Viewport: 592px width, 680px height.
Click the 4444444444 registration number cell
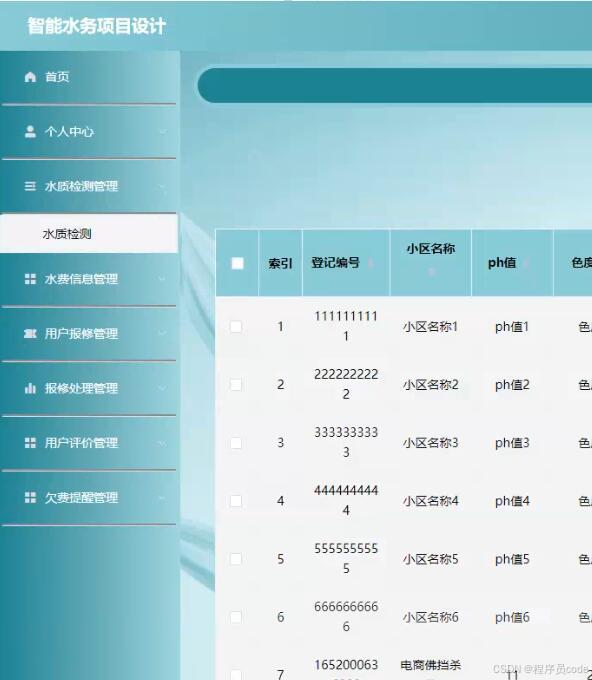[x=346, y=500]
